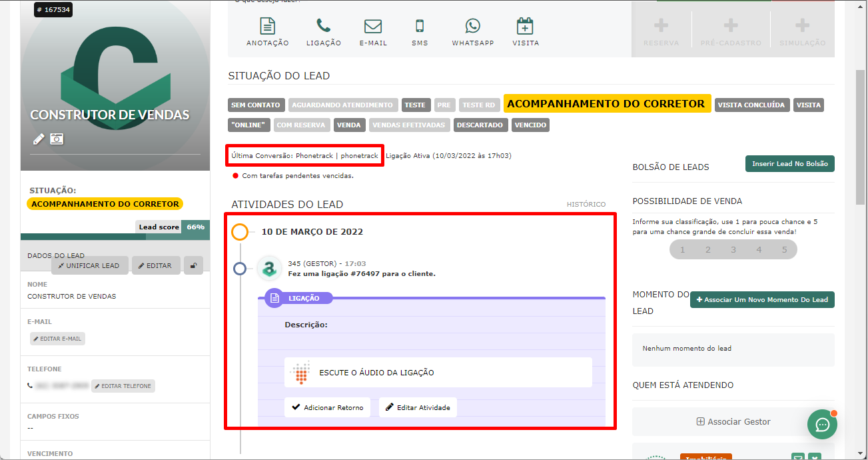Click the unlock padlock button
868x460 pixels.
193,265
